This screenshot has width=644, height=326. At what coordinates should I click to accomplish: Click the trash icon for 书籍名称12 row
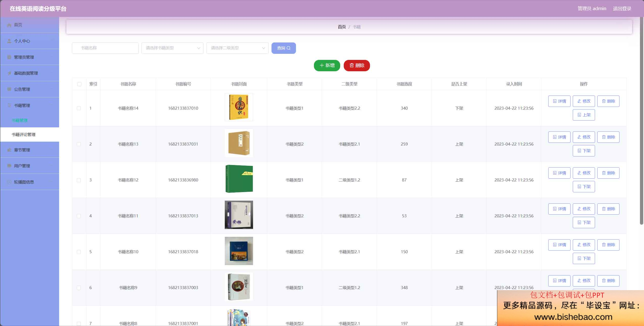pos(604,173)
